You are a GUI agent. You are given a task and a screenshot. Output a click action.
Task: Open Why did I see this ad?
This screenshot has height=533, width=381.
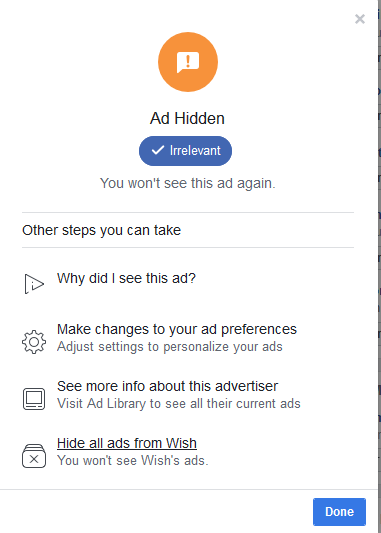[126, 278]
